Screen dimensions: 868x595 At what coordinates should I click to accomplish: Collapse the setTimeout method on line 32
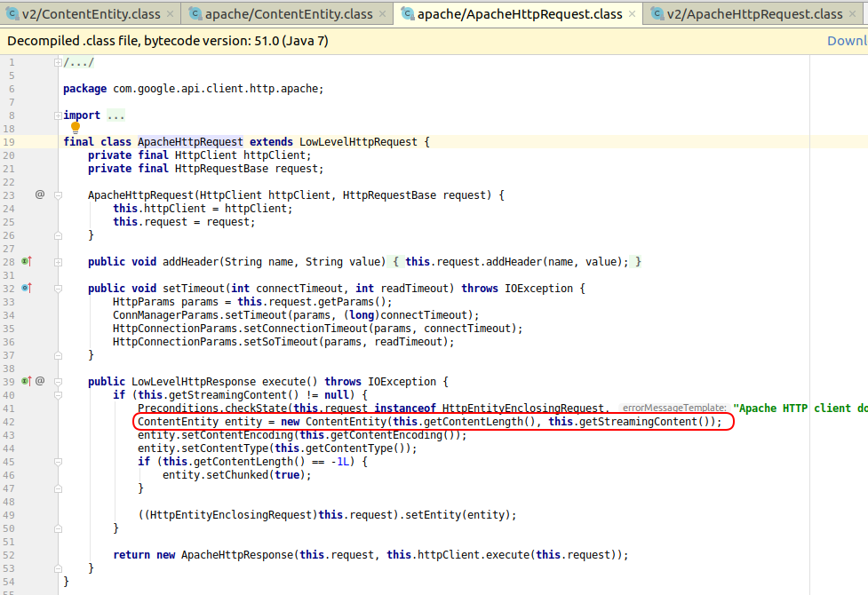[x=58, y=289]
